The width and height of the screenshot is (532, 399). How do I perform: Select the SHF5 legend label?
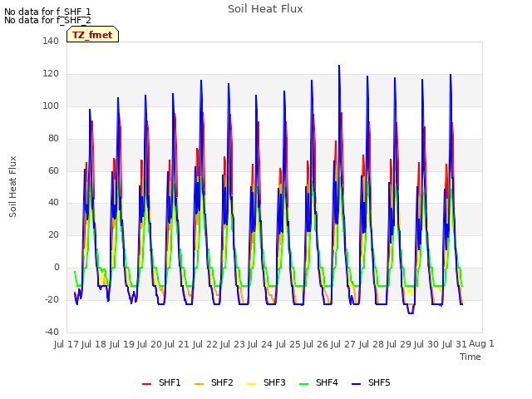379,382
